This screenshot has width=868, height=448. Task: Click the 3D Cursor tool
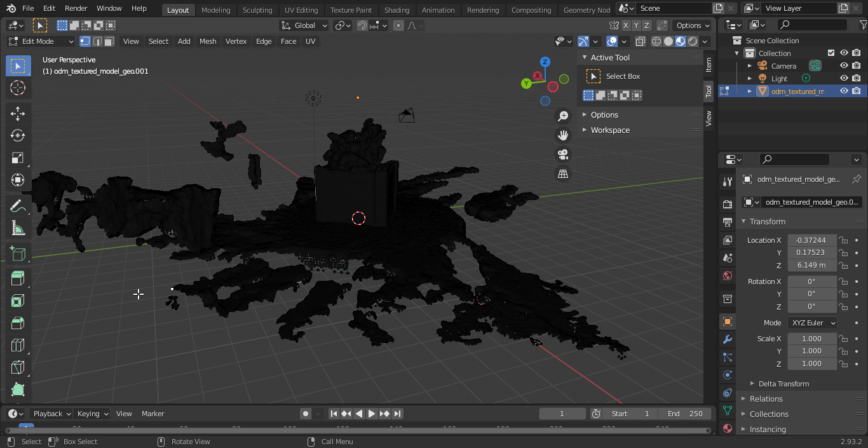[x=18, y=88]
